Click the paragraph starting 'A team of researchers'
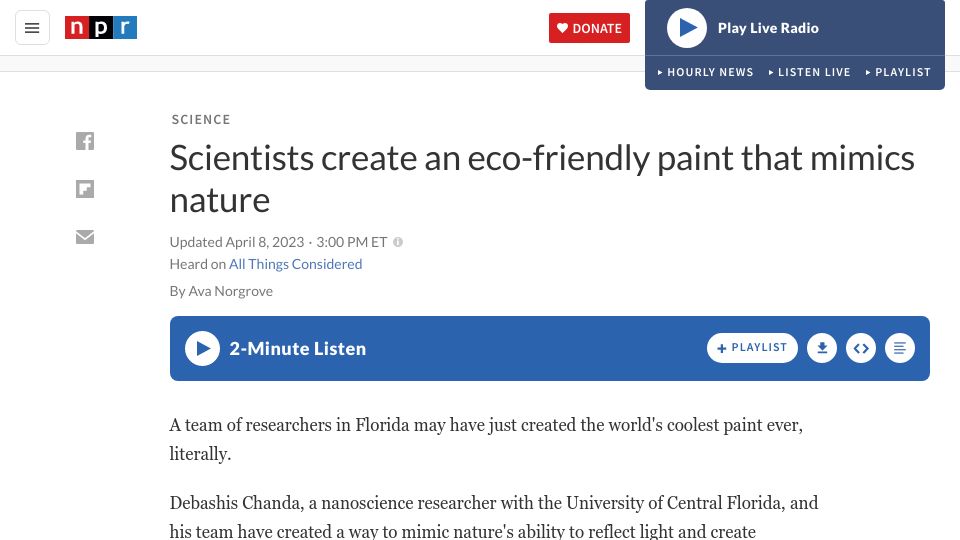 click(486, 439)
